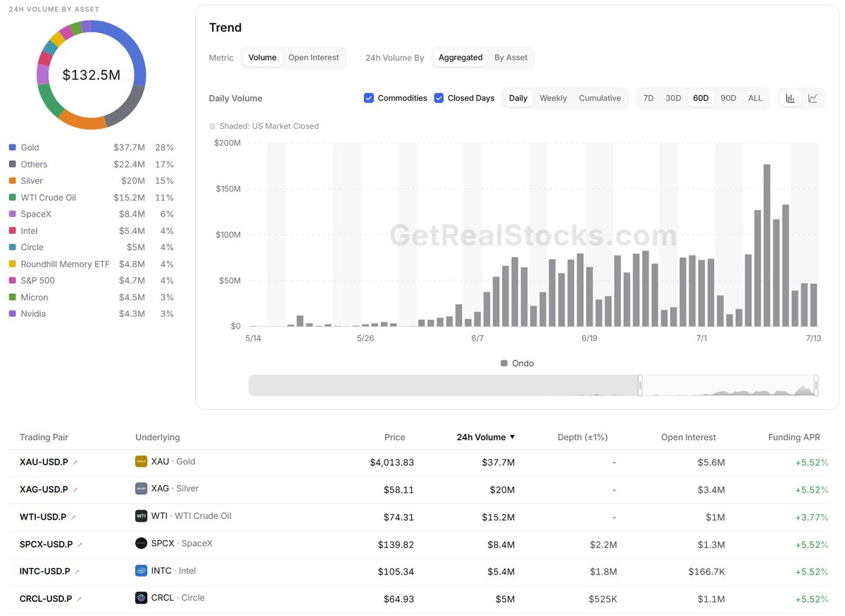Click the $525K depth cell

click(603, 599)
